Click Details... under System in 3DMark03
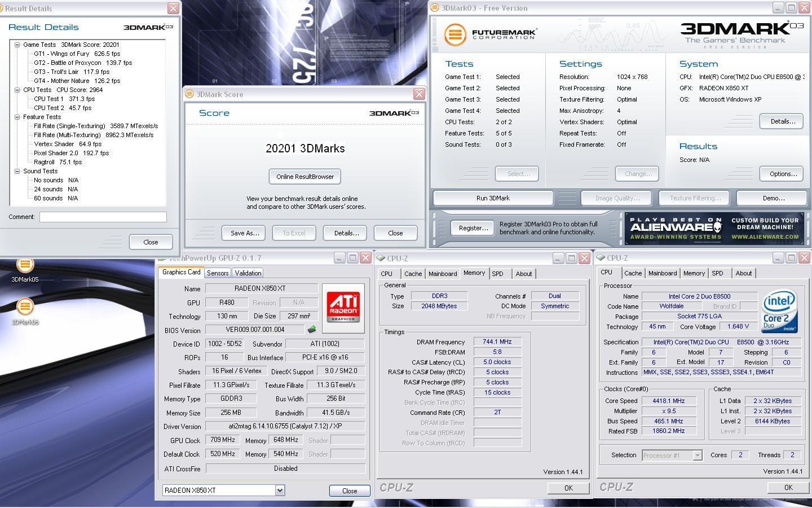Image resolution: width=812 pixels, height=508 pixels. (783, 121)
